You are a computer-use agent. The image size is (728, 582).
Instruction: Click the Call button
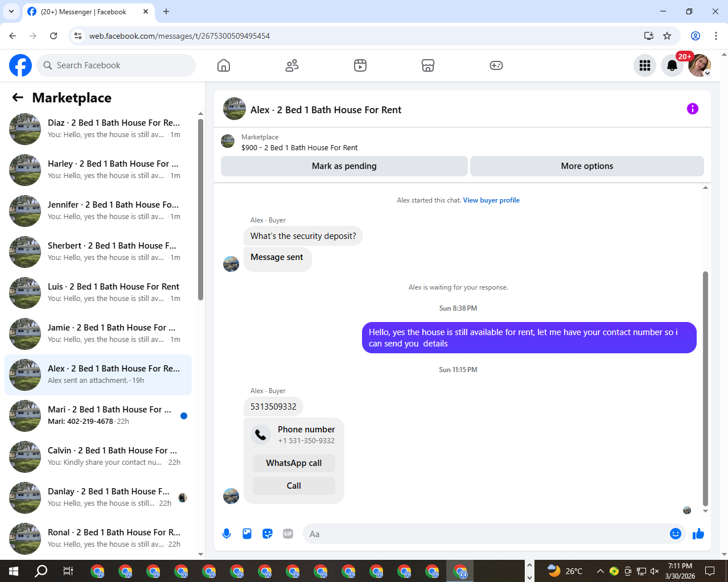(294, 486)
